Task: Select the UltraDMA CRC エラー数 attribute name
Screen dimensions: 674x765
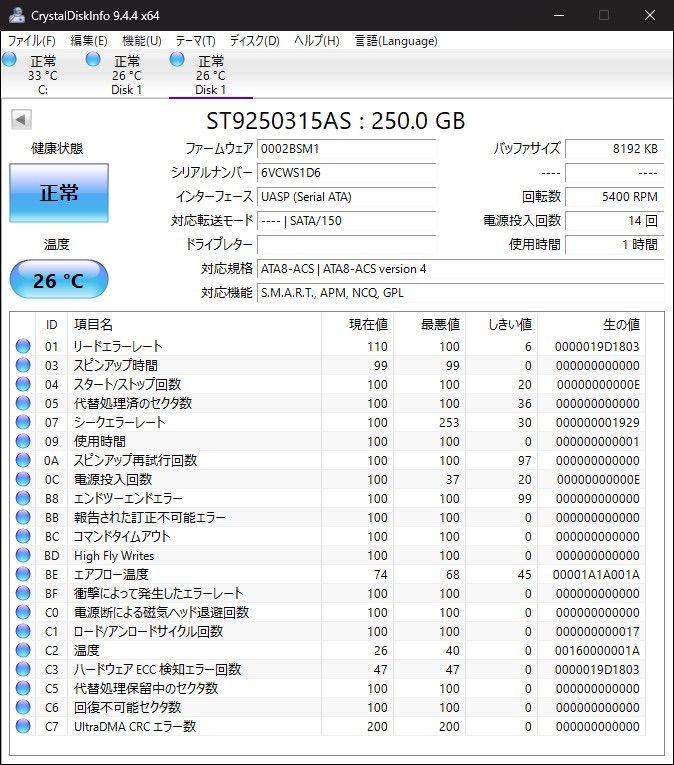Action: 135,727
